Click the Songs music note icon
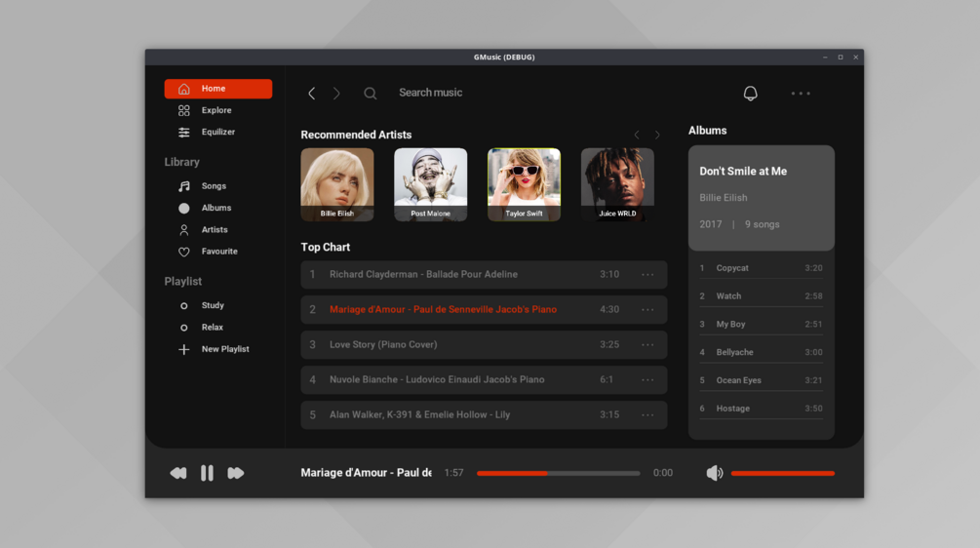Image resolution: width=980 pixels, height=548 pixels. [183, 186]
